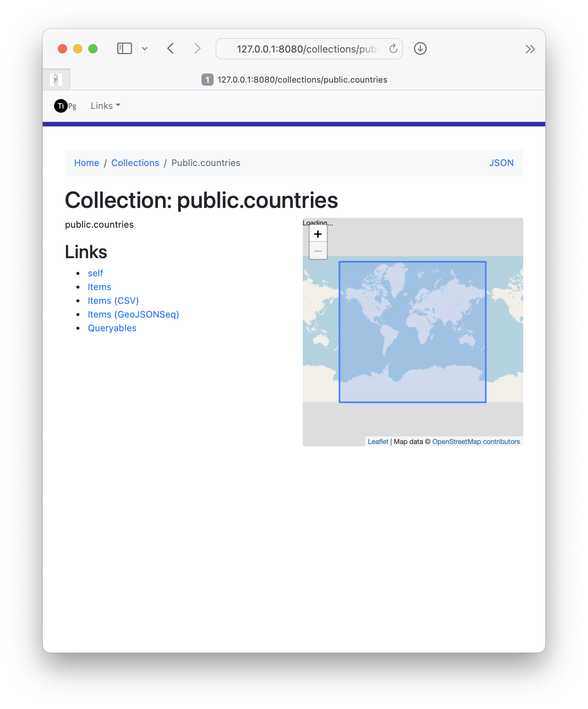Open the Items link

(x=99, y=287)
